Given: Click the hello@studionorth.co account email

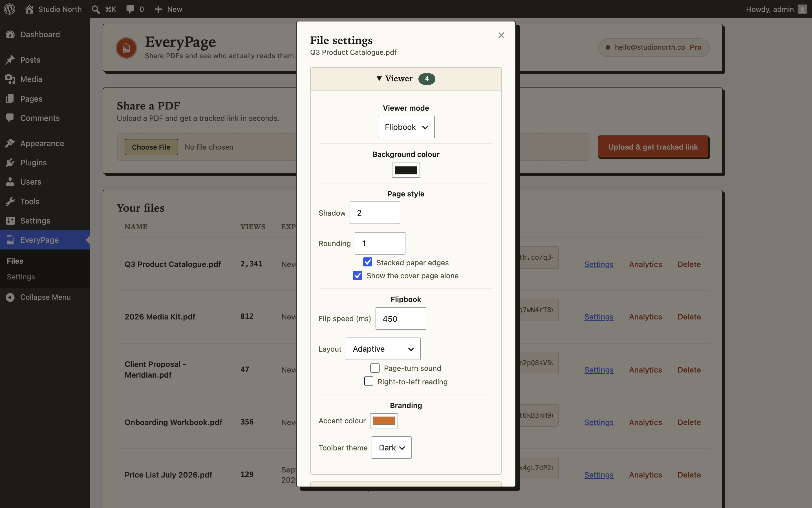Looking at the screenshot, I should [x=650, y=47].
